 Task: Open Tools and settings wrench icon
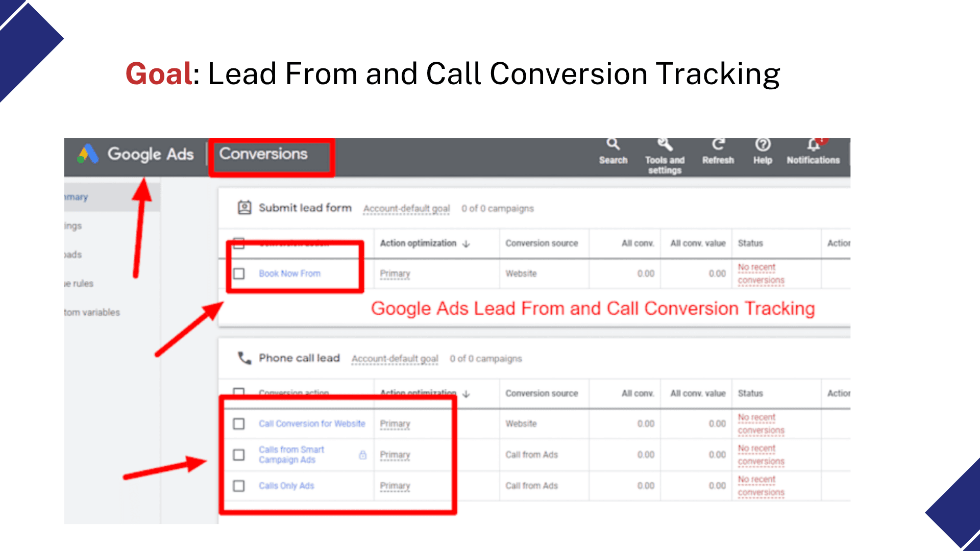(665, 144)
